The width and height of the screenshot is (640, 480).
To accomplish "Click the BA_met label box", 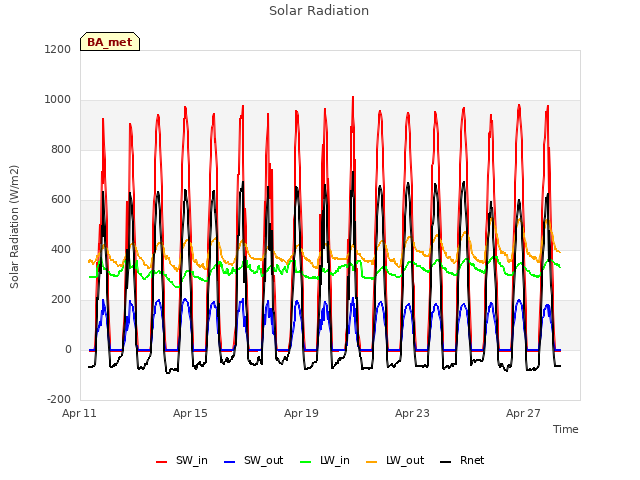I will click(x=110, y=42).
